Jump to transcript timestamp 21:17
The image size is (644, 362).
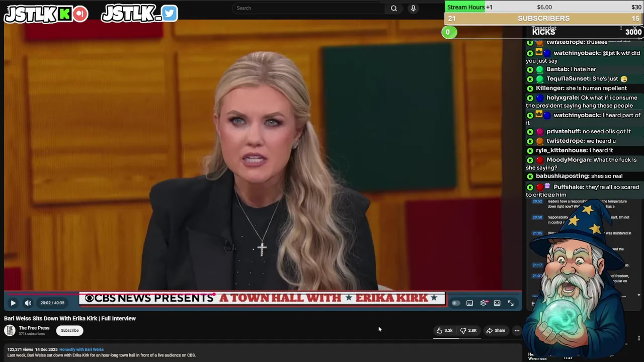point(537,265)
